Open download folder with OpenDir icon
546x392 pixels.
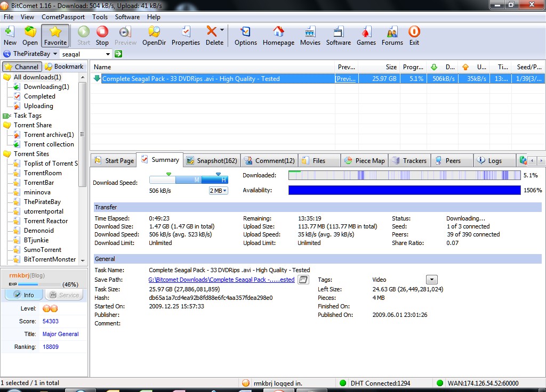pos(154,36)
